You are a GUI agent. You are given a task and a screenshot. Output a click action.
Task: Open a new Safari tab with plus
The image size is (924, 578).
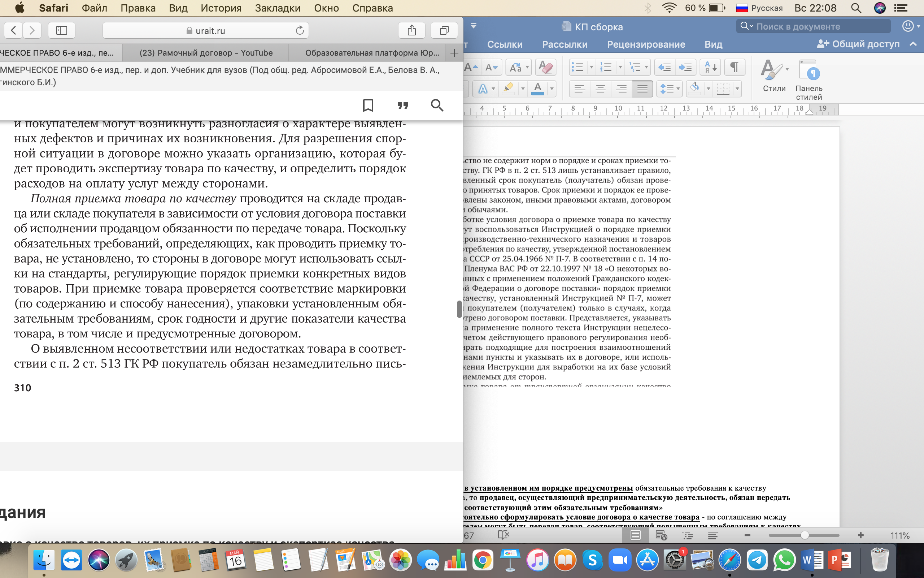454,53
